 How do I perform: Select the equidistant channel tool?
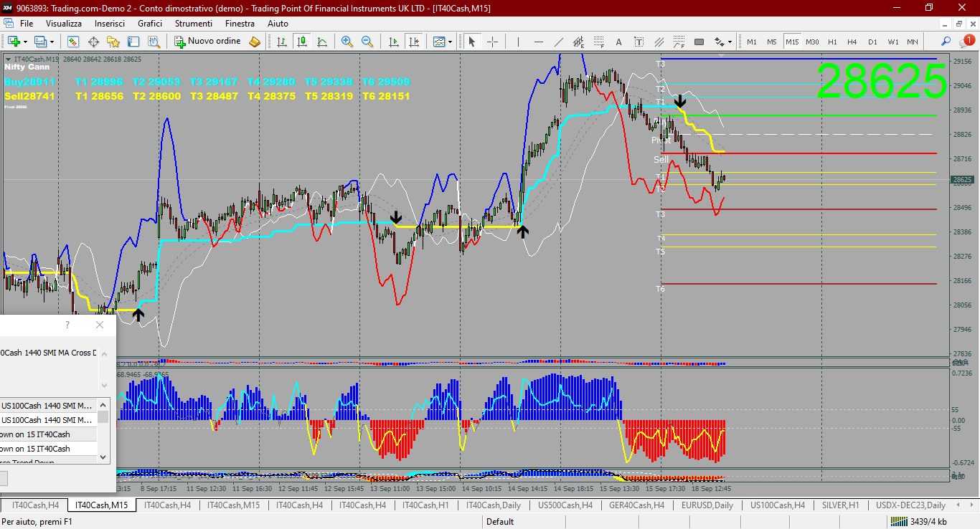coord(579,42)
